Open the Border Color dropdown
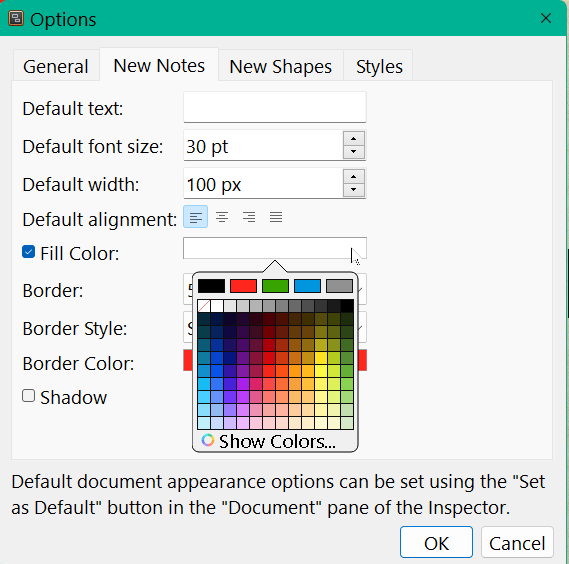Image resolution: width=569 pixels, height=564 pixels. point(275,360)
